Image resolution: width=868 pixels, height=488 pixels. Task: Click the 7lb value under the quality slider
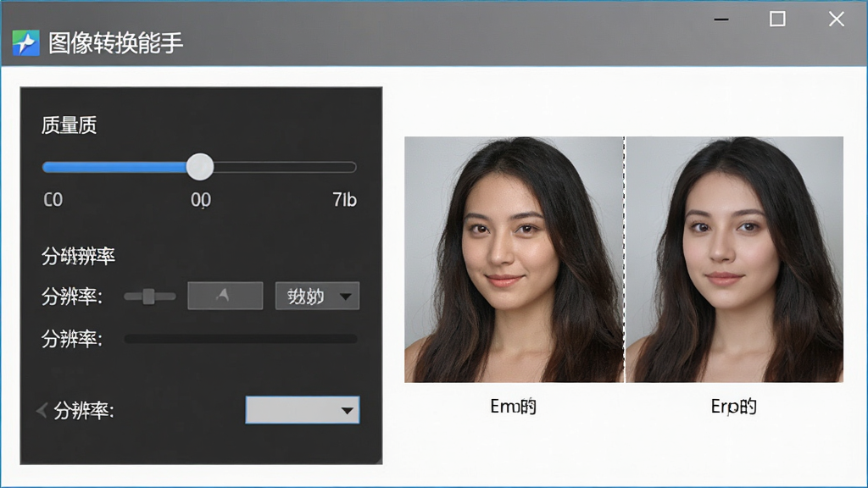(x=344, y=199)
